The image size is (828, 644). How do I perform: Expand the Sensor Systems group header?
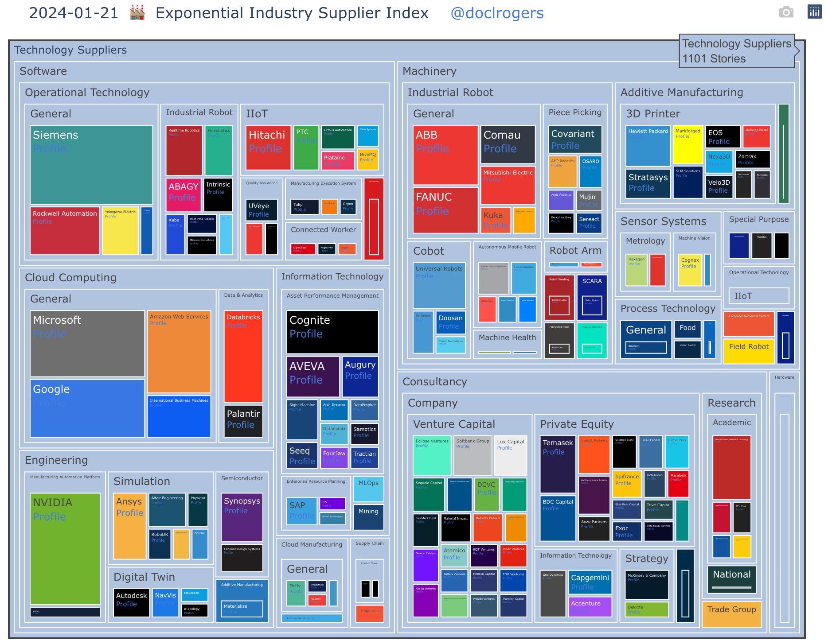click(663, 221)
